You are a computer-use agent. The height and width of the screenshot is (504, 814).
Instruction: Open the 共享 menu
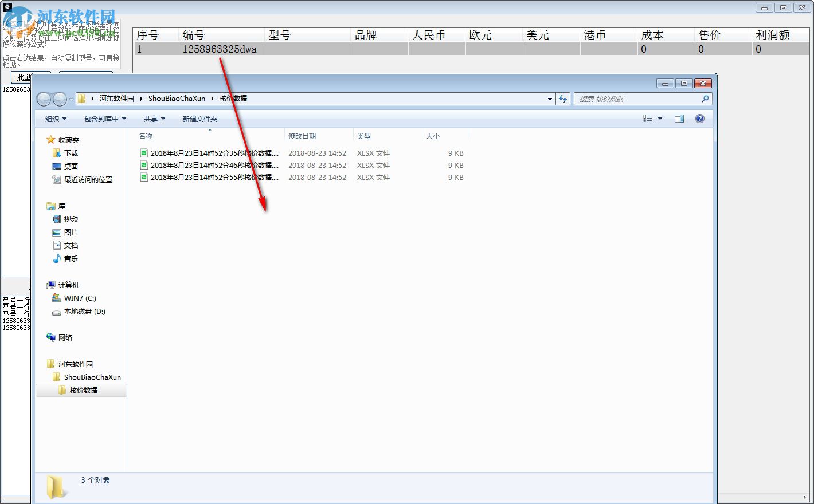pyautogui.click(x=154, y=119)
